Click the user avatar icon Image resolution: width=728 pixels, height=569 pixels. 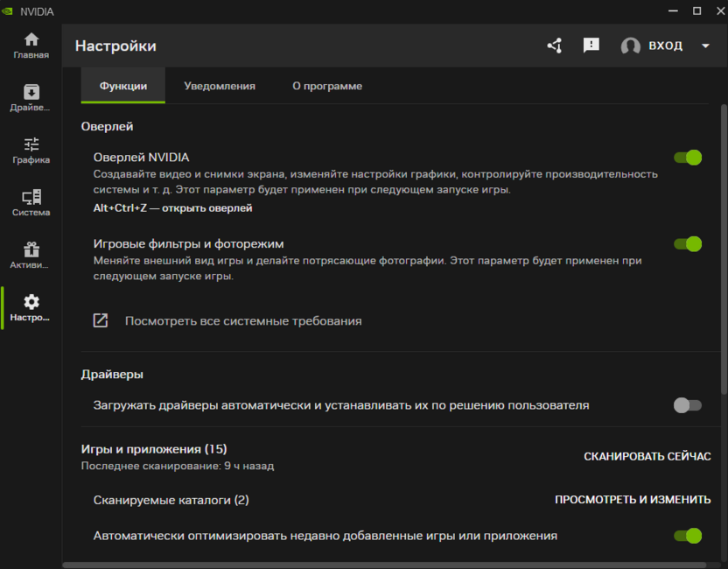[631, 46]
